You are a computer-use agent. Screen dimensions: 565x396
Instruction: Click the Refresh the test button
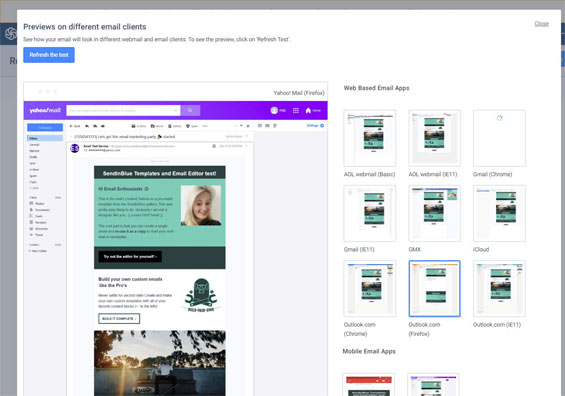point(49,55)
